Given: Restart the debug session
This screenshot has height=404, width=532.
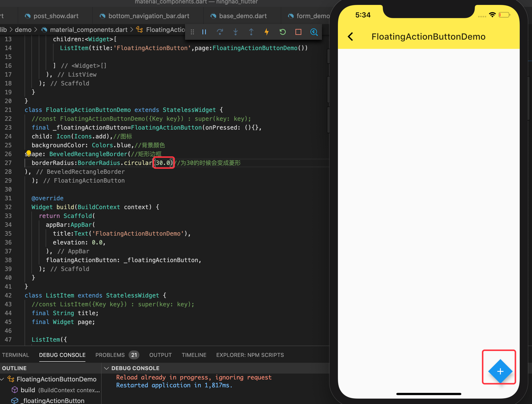Looking at the screenshot, I should pos(282,32).
